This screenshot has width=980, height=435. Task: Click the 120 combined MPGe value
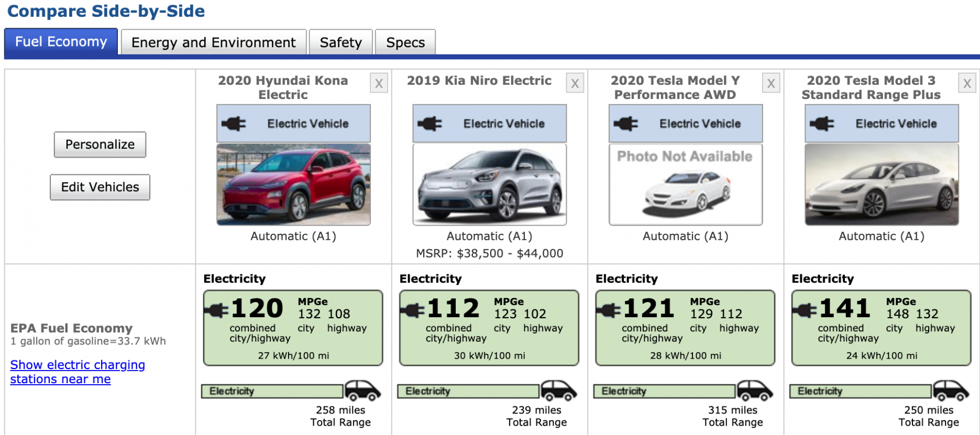tap(257, 308)
